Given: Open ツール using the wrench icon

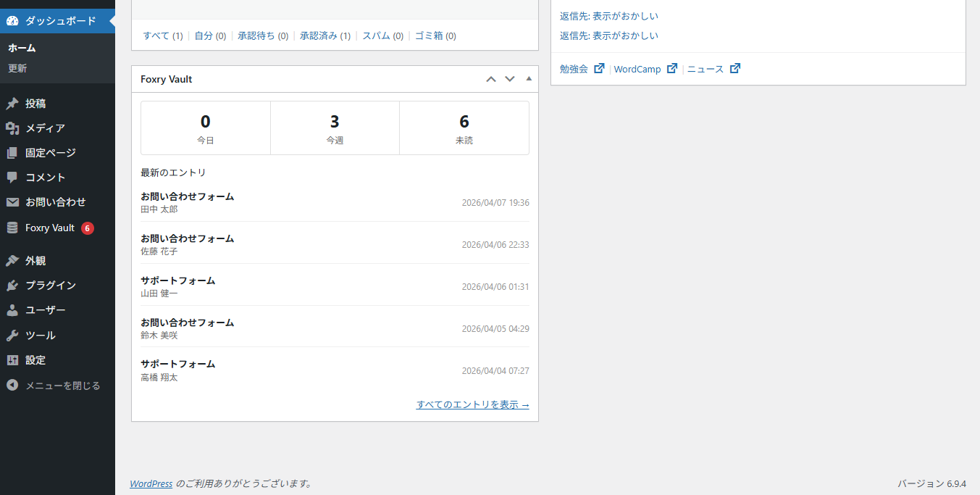Looking at the screenshot, I should click(12, 335).
